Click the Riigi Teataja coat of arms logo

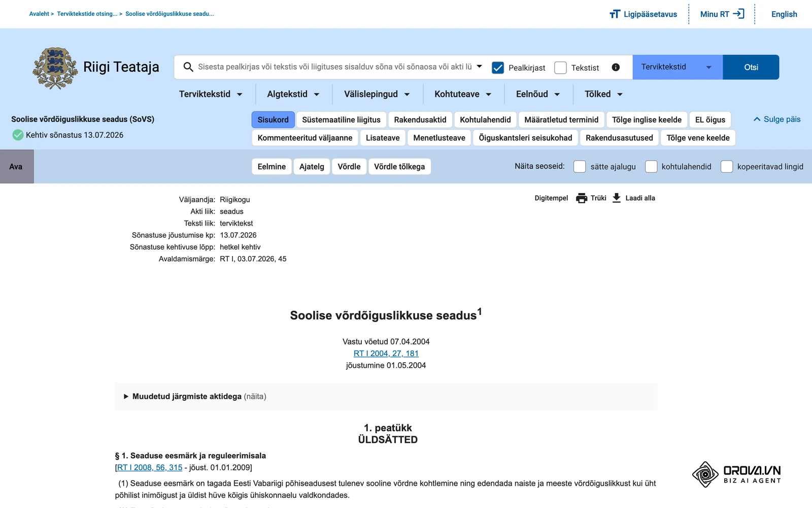click(55, 68)
